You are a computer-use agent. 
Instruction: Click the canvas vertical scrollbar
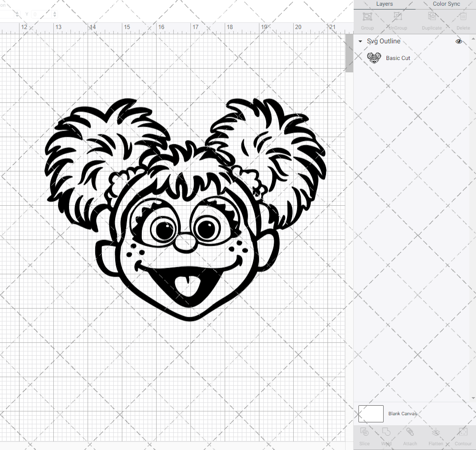[x=349, y=52]
